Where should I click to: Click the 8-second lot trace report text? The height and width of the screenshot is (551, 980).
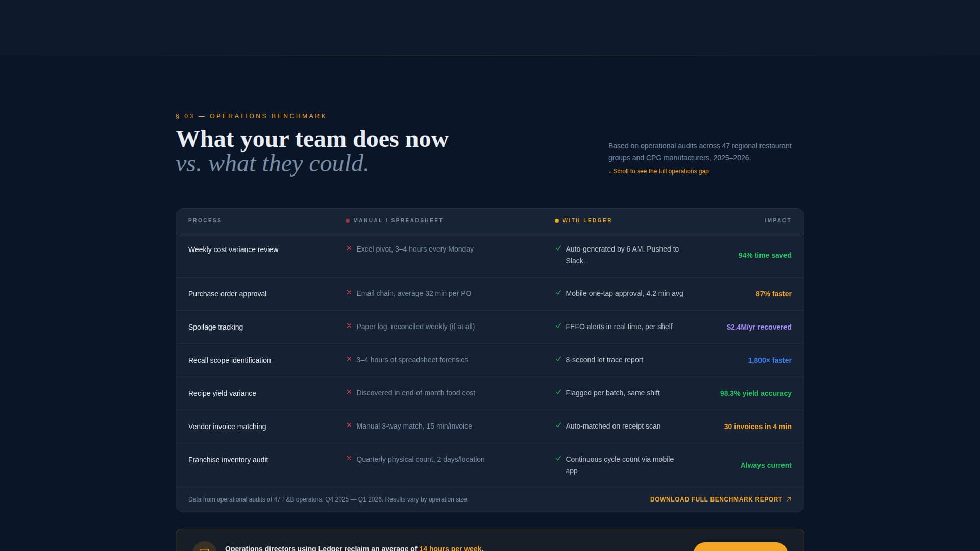tap(604, 360)
